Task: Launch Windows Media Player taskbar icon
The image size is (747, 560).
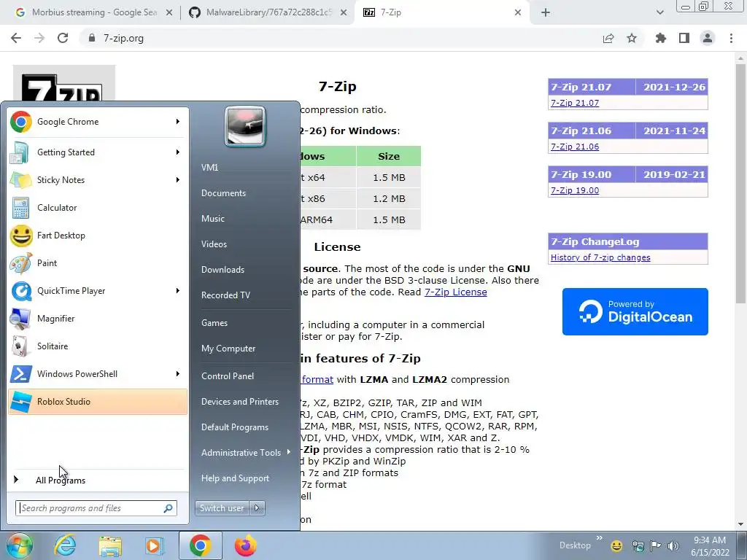Action: 154,546
